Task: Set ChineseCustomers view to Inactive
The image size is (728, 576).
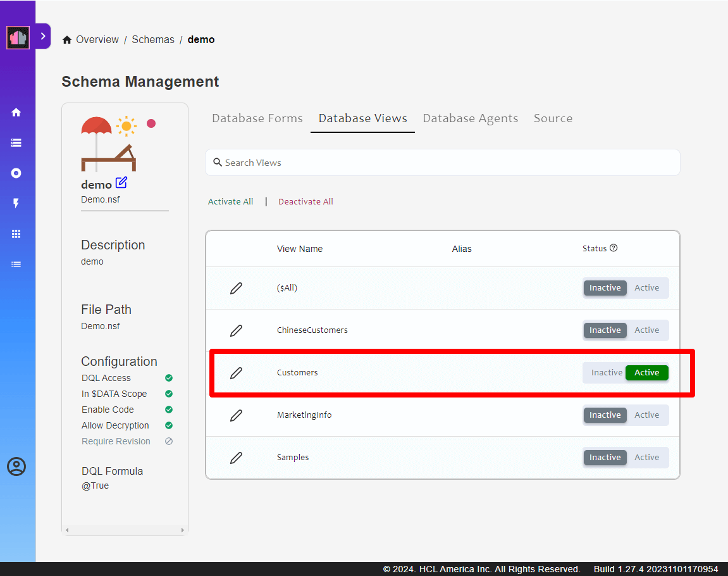Action: coord(605,330)
